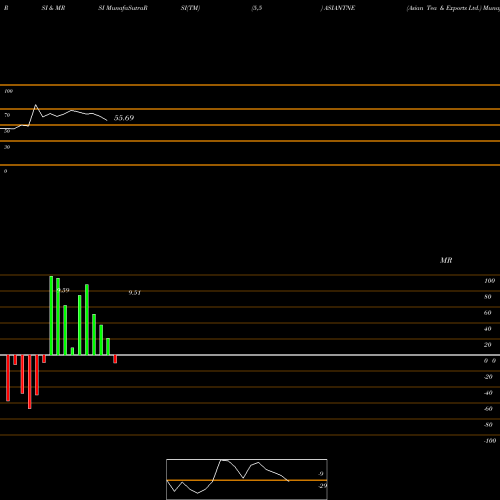Image resolution: width=500 pixels, height=500 pixels.
Task: Click the 70 level label on the RSI axis
Action: 7,115
